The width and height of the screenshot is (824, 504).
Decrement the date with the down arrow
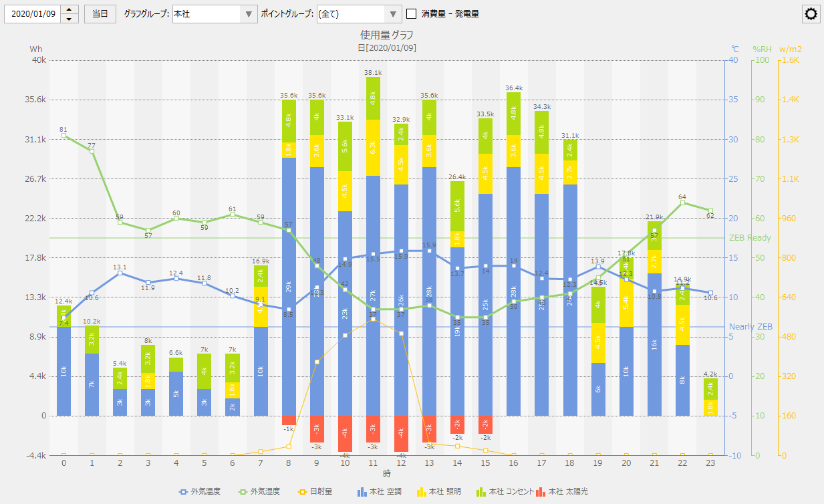[x=70, y=18]
